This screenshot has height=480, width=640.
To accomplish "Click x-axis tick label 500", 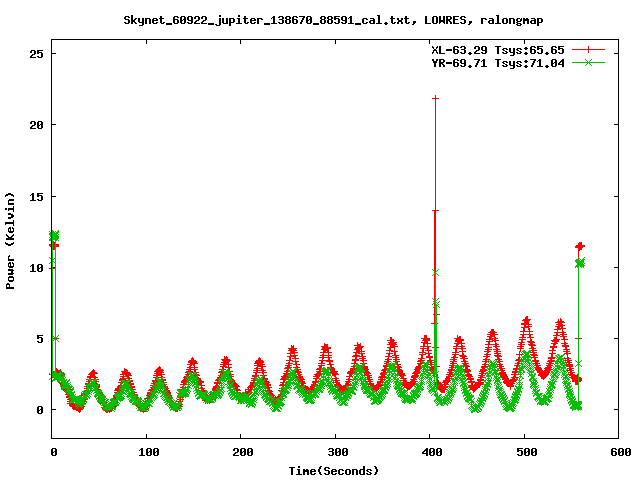I will [527, 452].
